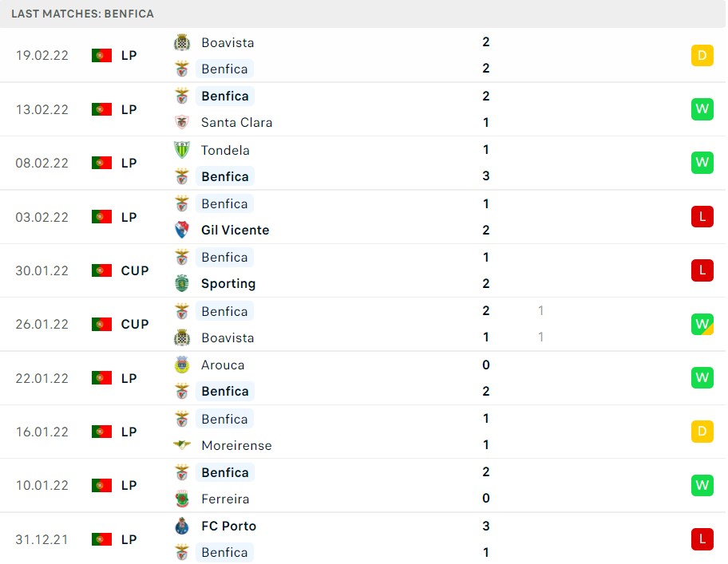
Task: Click the Arouca team crest
Action: coord(181,365)
